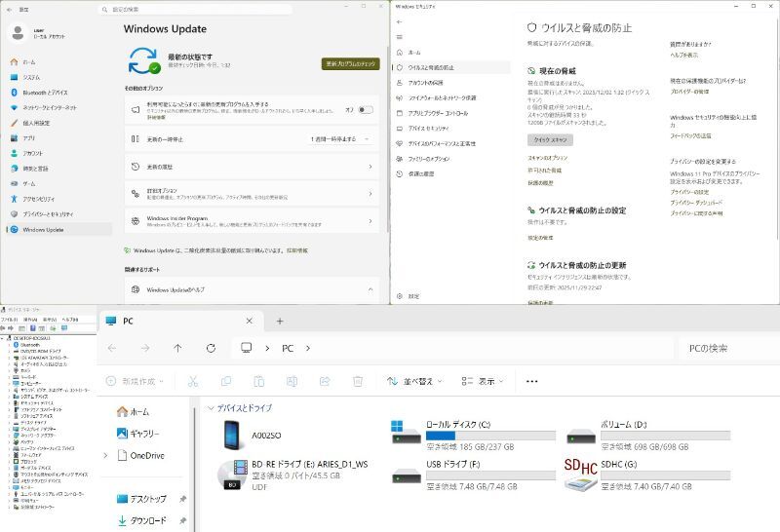The height and width of the screenshot is (532, 780).
Task: Go up one folder with the up arrow
Action: [177, 348]
